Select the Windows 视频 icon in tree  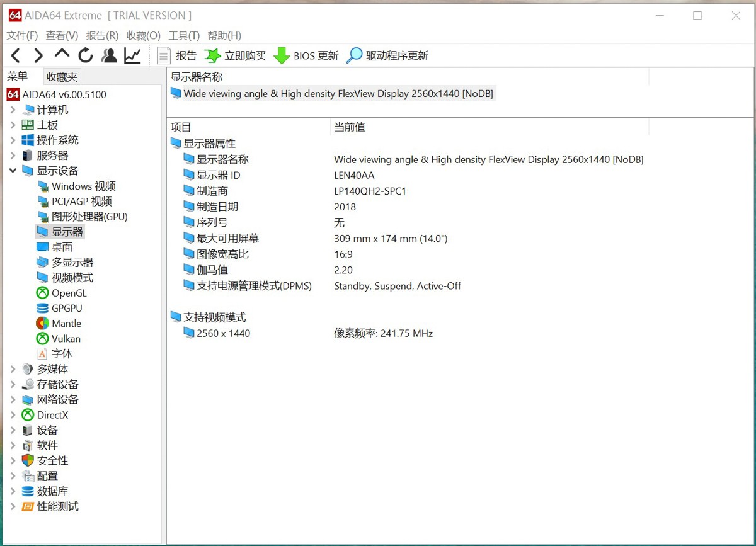[x=43, y=186]
